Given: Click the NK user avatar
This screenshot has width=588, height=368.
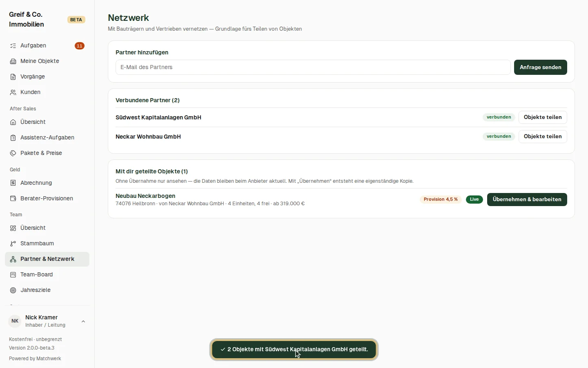Looking at the screenshot, I should 15,321.
